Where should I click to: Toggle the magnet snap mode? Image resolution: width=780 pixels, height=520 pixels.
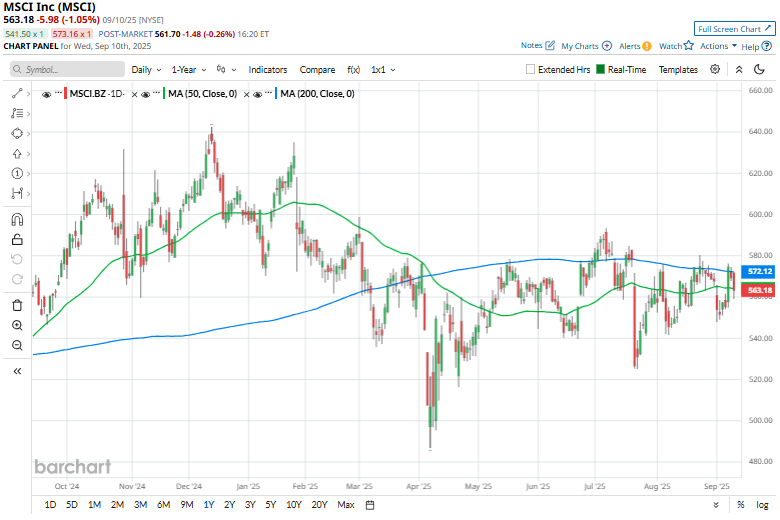pyautogui.click(x=17, y=219)
